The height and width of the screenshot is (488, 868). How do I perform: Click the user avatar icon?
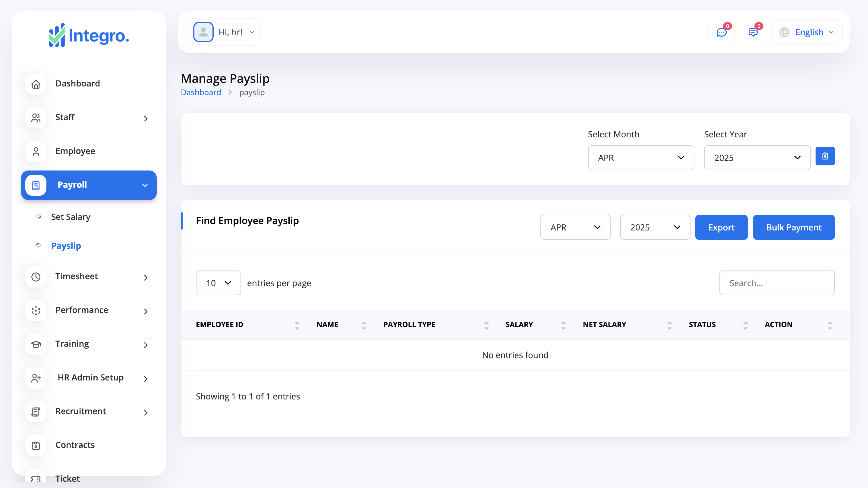tap(203, 32)
